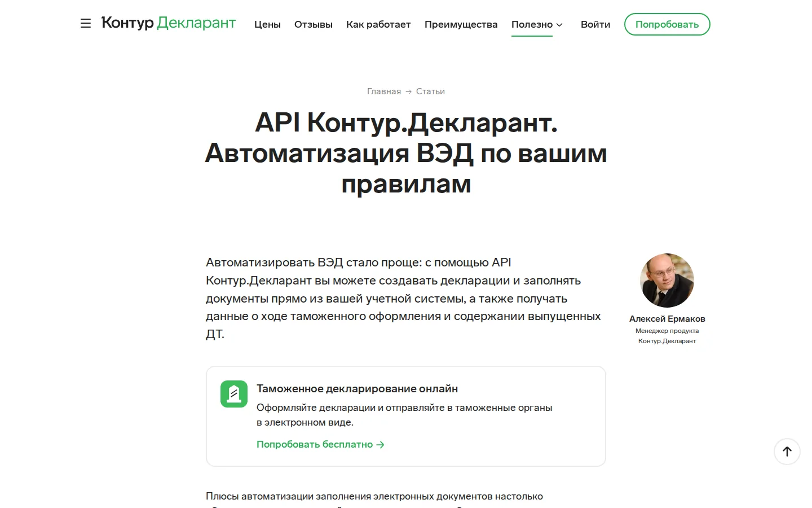Click the scroll-to-top arrow button

[x=787, y=452]
